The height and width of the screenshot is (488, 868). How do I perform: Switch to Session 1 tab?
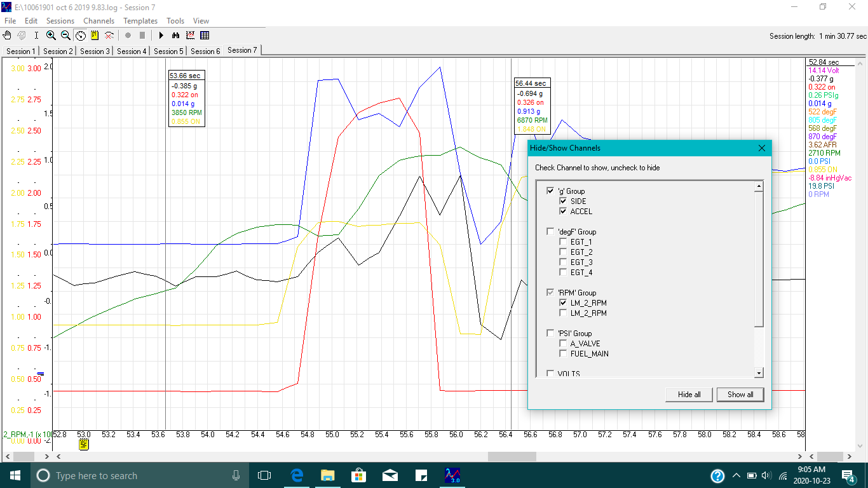20,51
